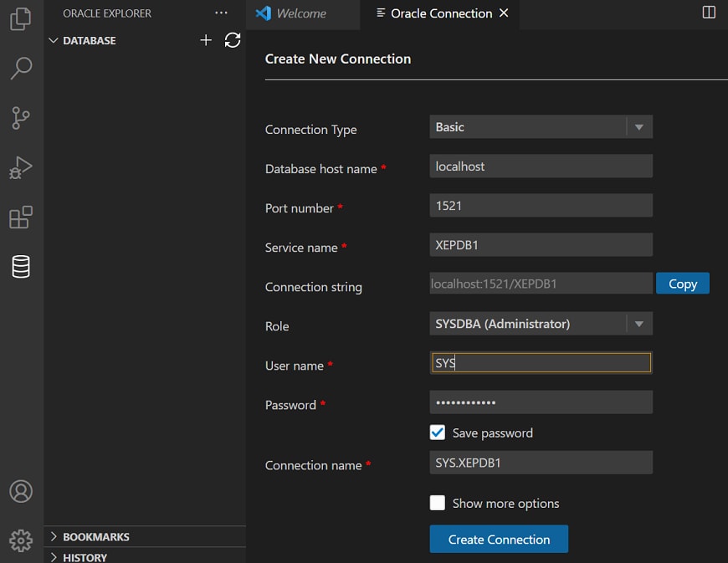Open the Run and Debug view
This screenshot has width=728, height=563.
pos(21,168)
